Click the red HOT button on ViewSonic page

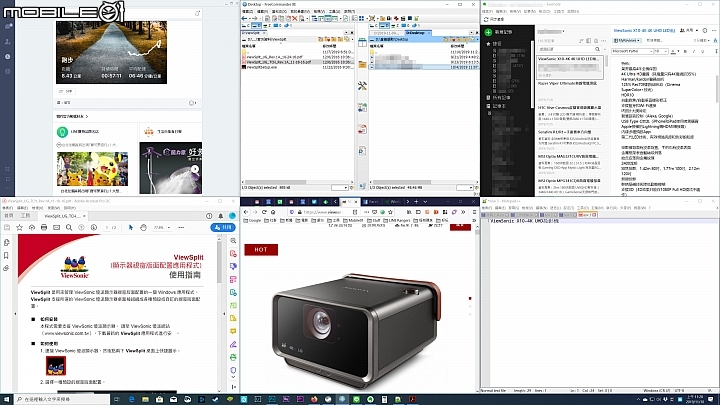pos(261,249)
